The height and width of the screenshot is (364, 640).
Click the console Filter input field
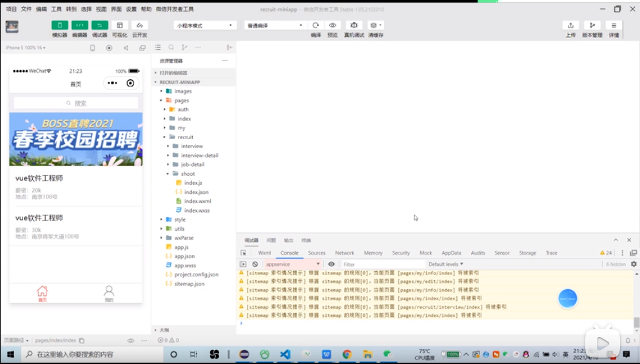pos(383,264)
